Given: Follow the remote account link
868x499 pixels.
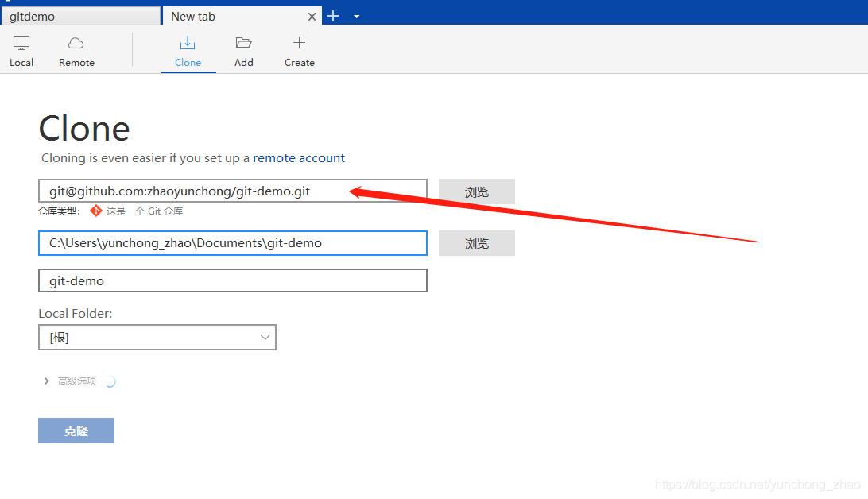Looking at the screenshot, I should coord(298,157).
